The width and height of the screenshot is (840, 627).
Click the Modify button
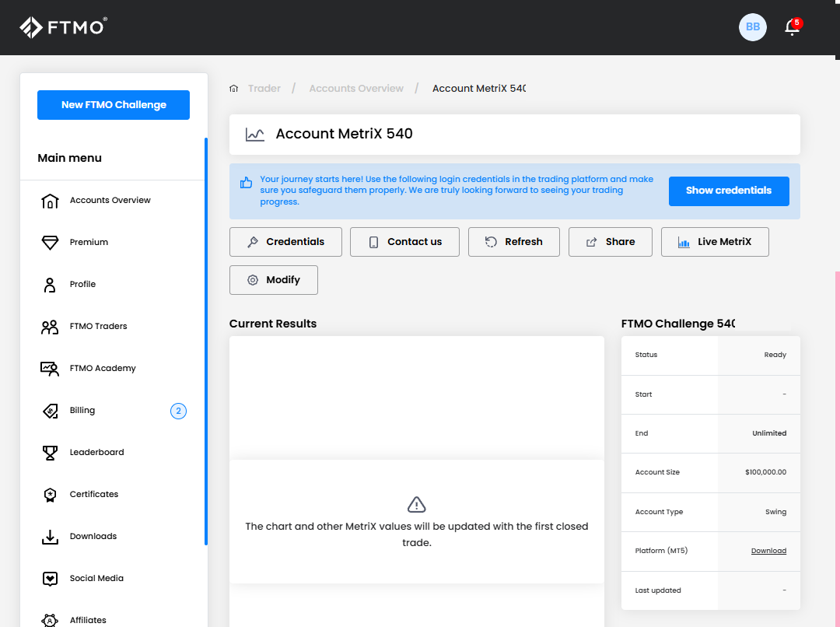[274, 280]
